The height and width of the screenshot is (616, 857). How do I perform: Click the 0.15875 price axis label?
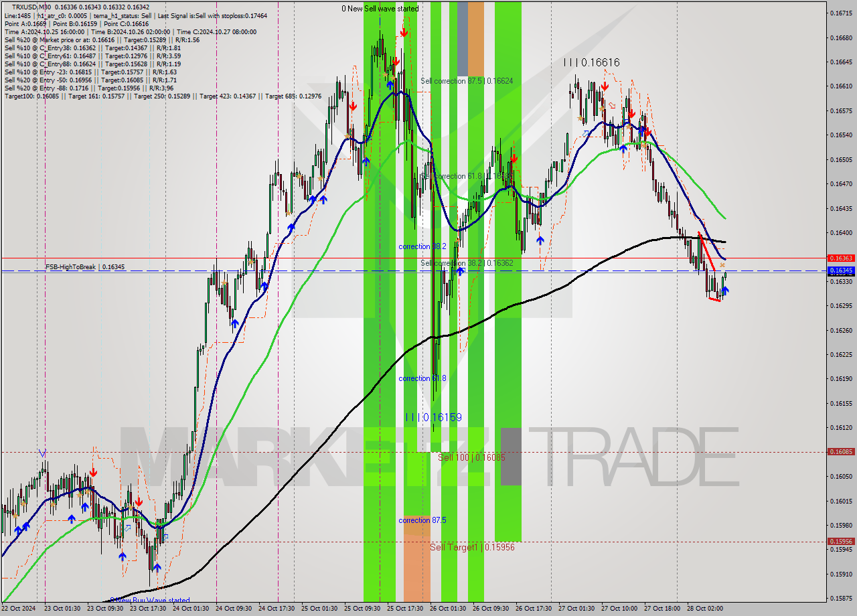[x=840, y=598]
